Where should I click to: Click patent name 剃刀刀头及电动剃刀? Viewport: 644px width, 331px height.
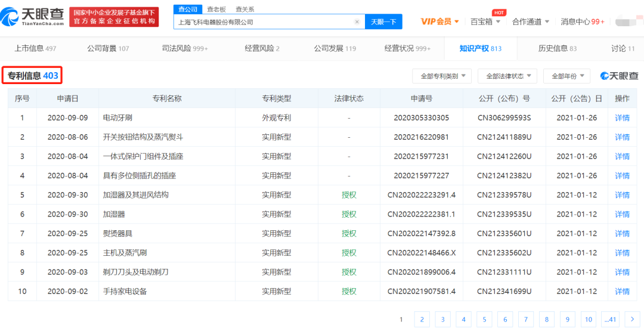(x=135, y=273)
